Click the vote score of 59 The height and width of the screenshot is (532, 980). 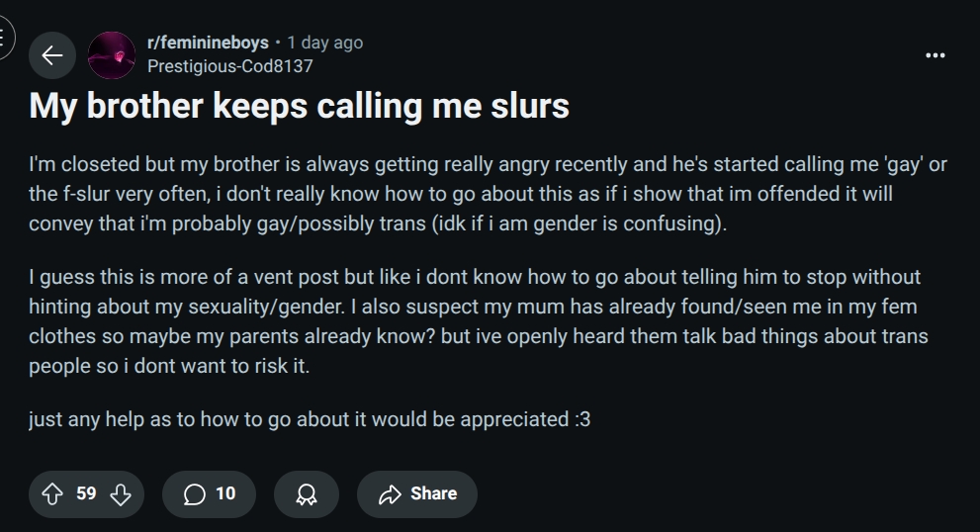point(87,493)
